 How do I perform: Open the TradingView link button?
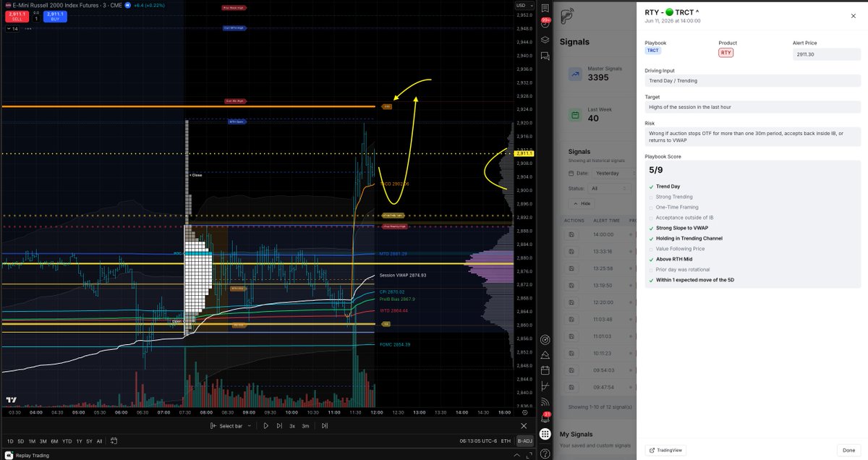(664, 450)
